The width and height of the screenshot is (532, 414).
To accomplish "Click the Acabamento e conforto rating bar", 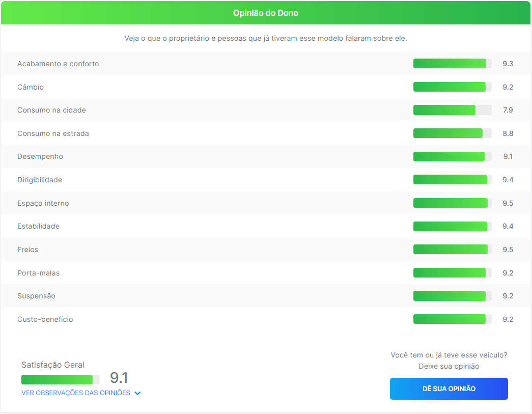I will (x=452, y=64).
